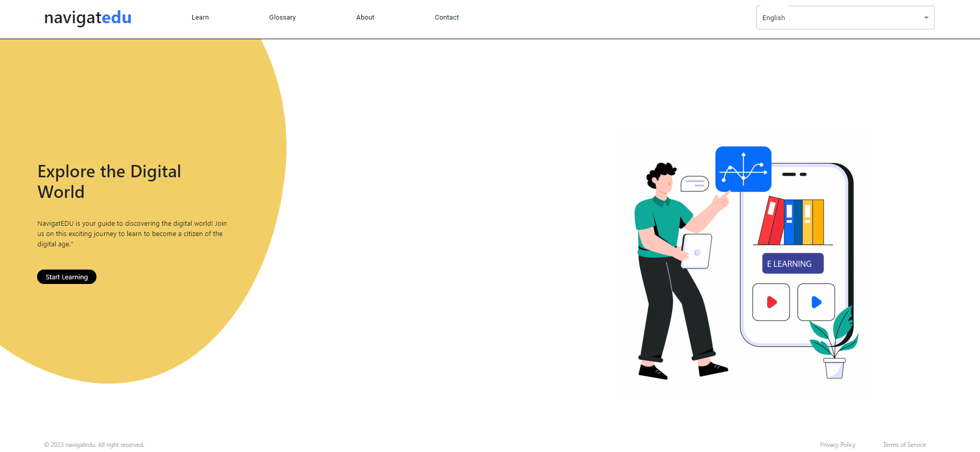Go to the About page
The width and height of the screenshot is (980, 452).
point(366,18)
